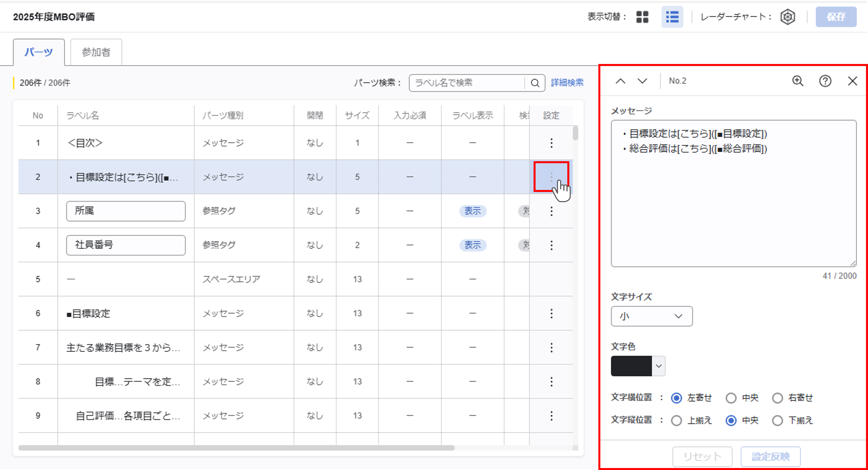Select 右寄せ horizontal alignment
This screenshot has width=868, height=470.
pos(777,398)
